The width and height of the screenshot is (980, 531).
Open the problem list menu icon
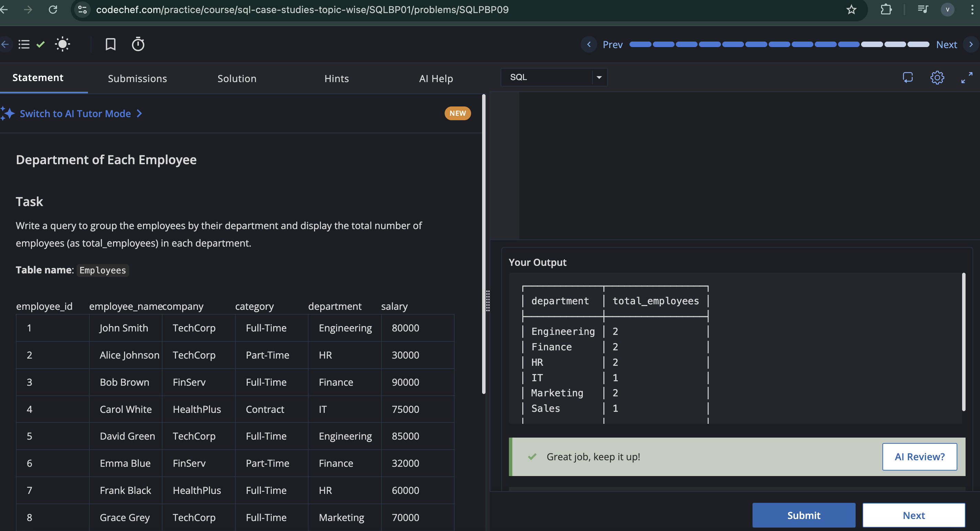[24, 45]
